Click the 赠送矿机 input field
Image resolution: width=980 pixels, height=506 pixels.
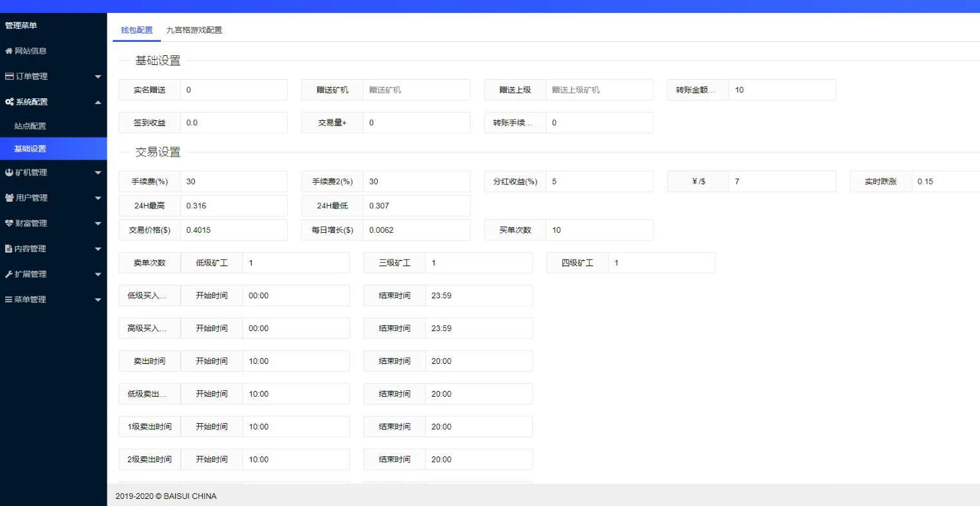416,90
